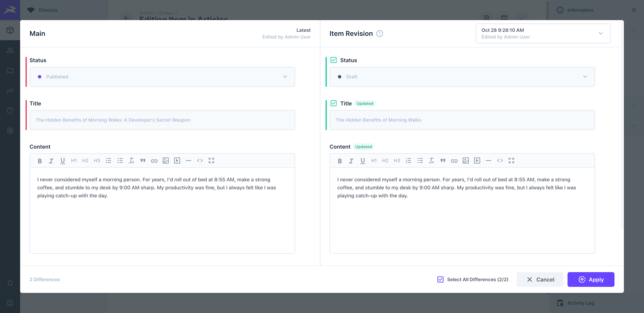Open the Insights module in the left sidebar
644x313 pixels.
point(10,90)
